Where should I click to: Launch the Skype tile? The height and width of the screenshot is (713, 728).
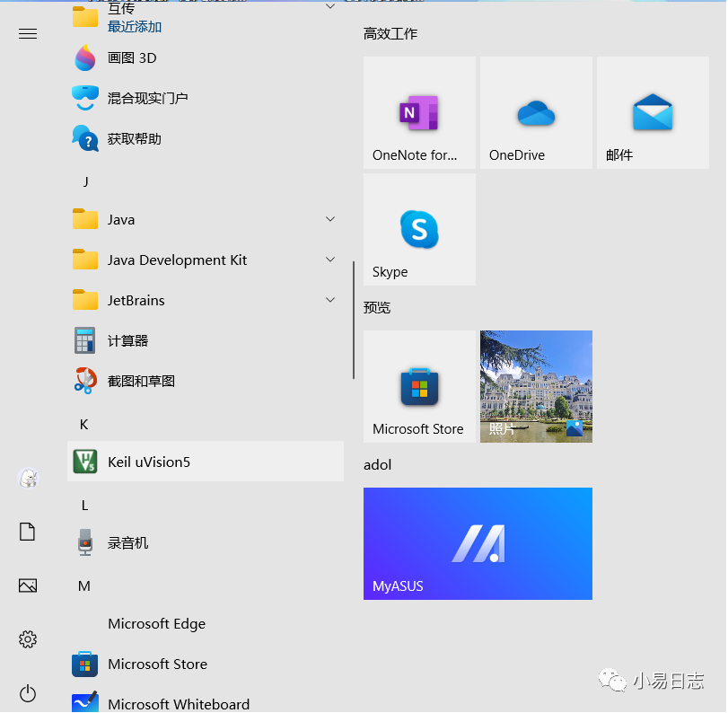(x=420, y=230)
